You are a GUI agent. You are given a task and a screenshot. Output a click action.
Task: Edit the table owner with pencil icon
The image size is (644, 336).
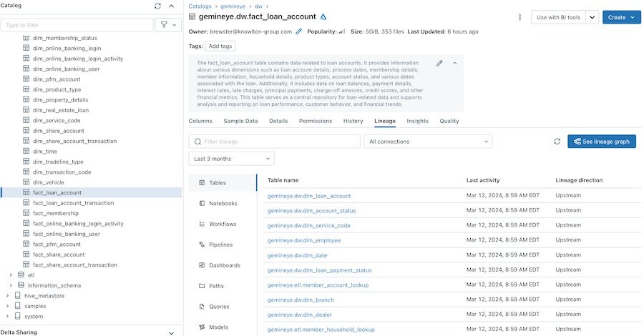click(x=298, y=31)
